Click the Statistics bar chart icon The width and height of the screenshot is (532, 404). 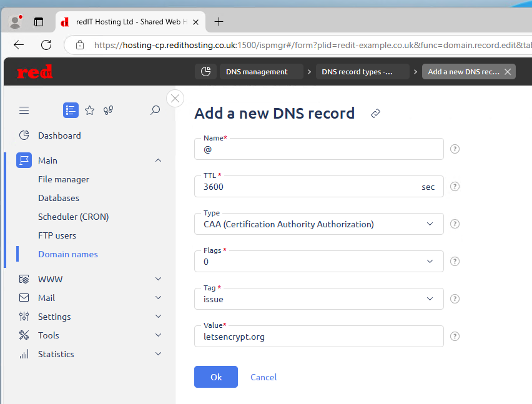pos(24,354)
